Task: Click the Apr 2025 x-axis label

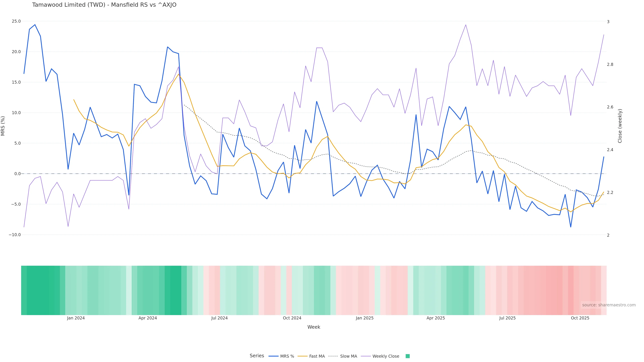Action: tap(436, 318)
